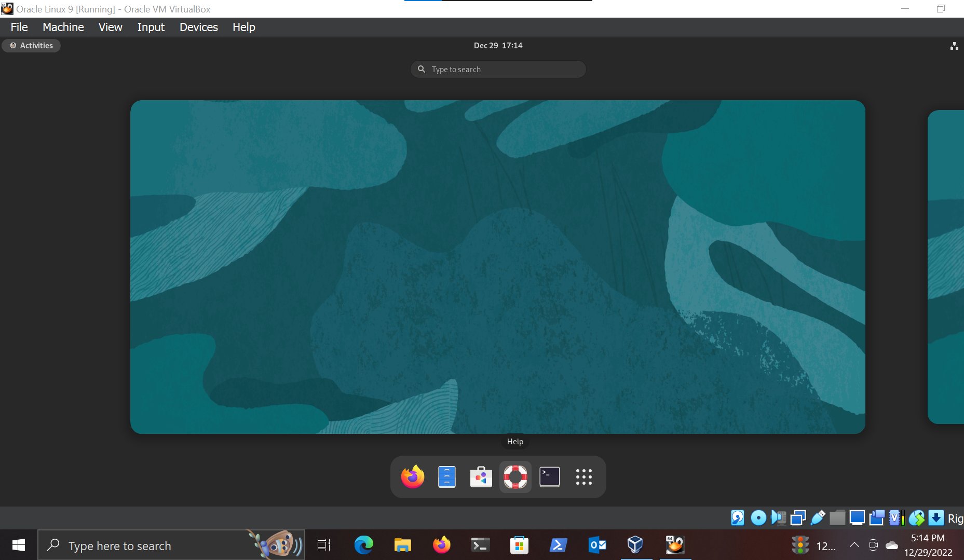
Task: Launch Firefox from the GNOME dash
Action: click(413, 476)
